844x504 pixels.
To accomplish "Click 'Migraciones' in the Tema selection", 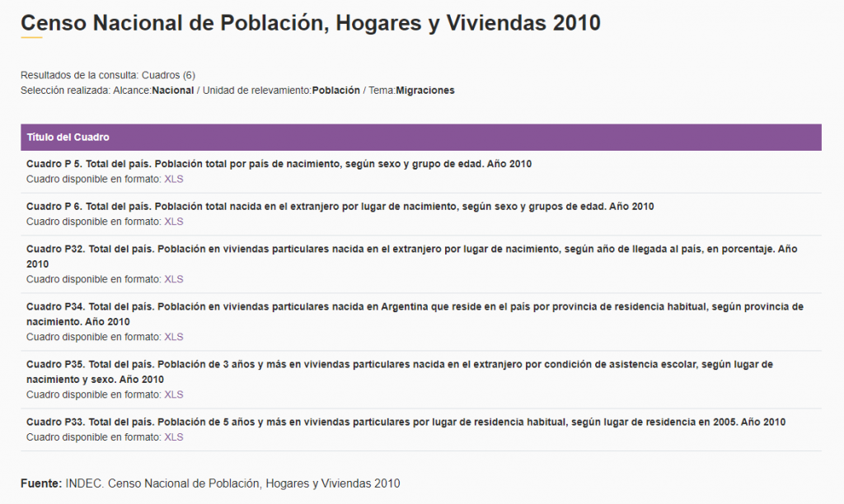I will click(424, 91).
